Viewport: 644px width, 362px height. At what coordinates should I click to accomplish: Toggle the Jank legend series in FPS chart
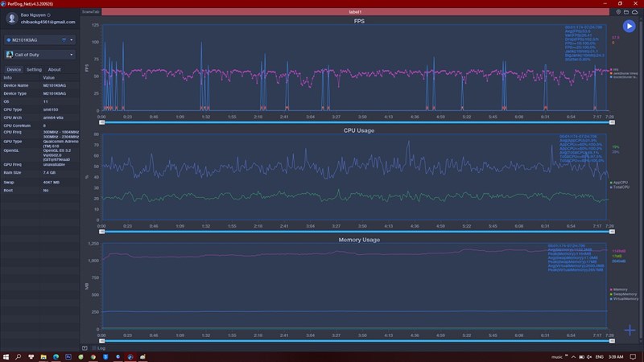(x=624, y=73)
